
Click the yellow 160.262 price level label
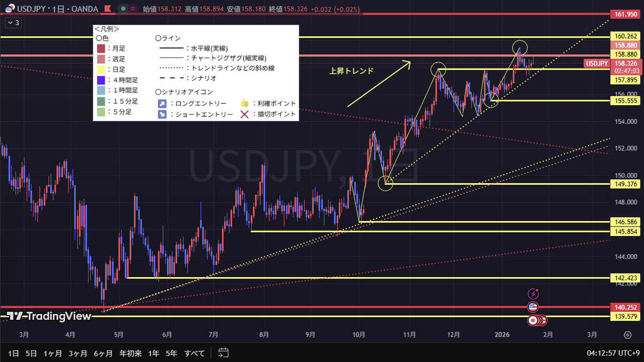(626, 37)
